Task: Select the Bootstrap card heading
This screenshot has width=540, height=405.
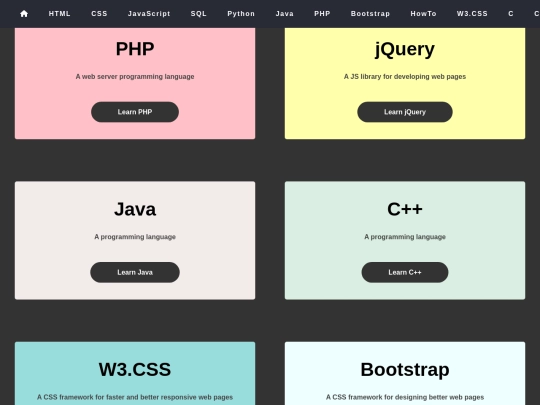Action: point(405,370)
